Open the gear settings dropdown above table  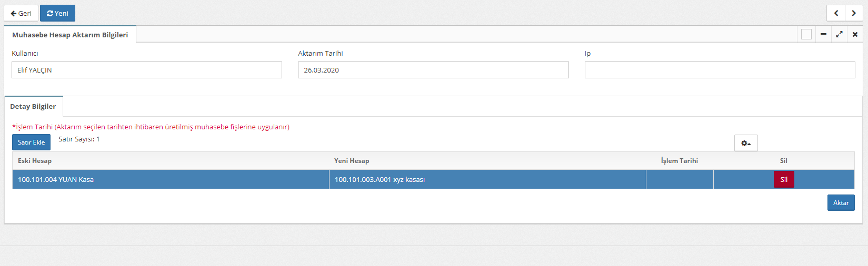pos(746,143)
